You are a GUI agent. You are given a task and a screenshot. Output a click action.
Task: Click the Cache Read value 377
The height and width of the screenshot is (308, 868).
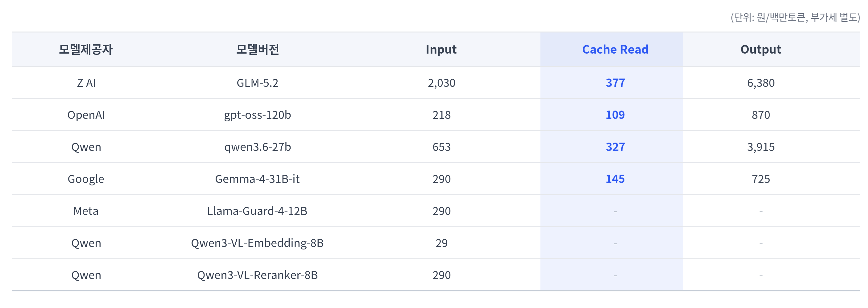[x=615, y=83]
